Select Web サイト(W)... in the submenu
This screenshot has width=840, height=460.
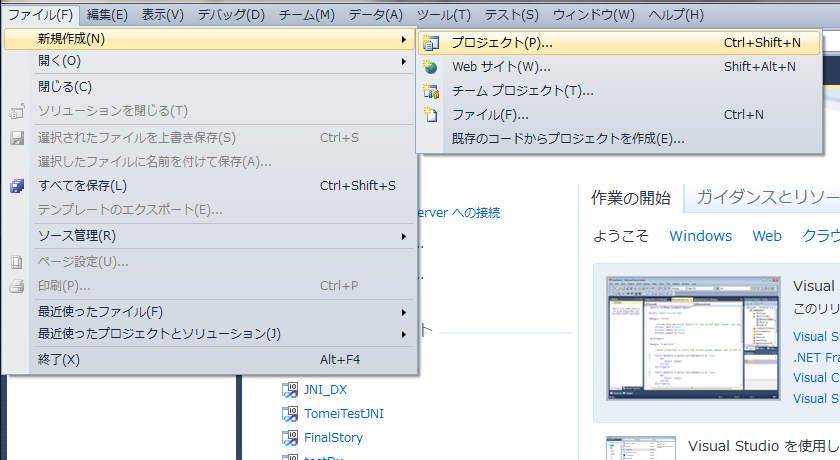point(619,67)
